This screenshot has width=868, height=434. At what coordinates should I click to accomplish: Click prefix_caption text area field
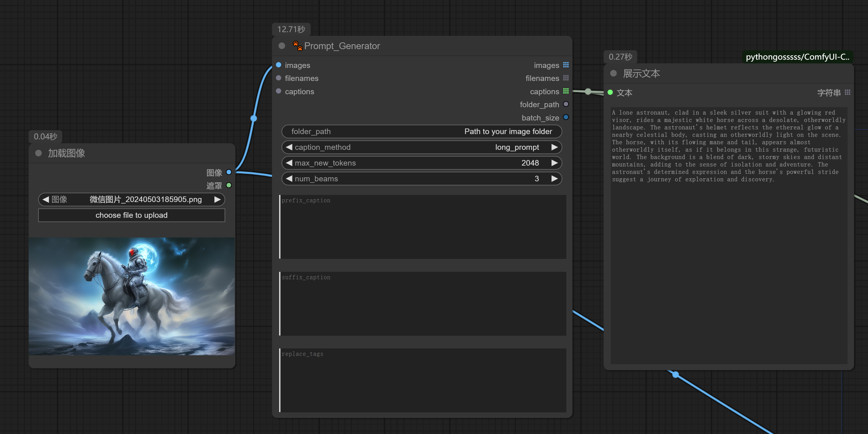pyautogui.click(x=422, y=226)
